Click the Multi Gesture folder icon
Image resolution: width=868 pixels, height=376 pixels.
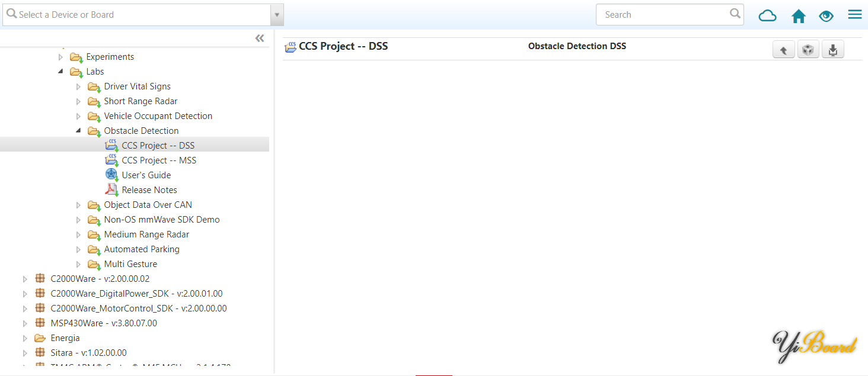tap(94, 265)
